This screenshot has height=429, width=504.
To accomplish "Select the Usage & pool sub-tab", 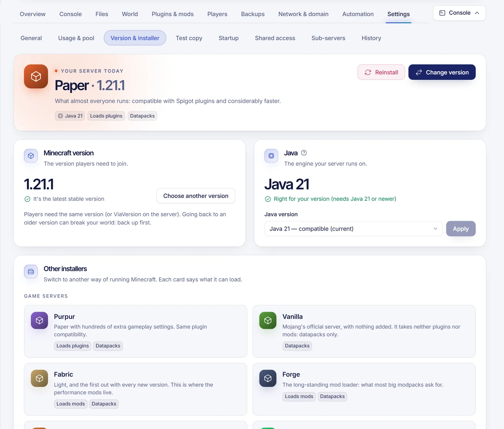I will (76, 38).
